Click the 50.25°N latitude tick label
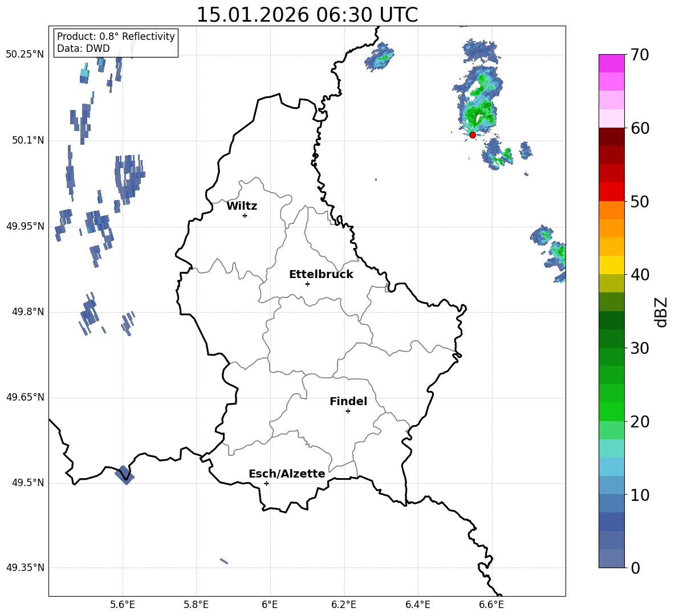The image size is (675, 616). coord(25,55)
